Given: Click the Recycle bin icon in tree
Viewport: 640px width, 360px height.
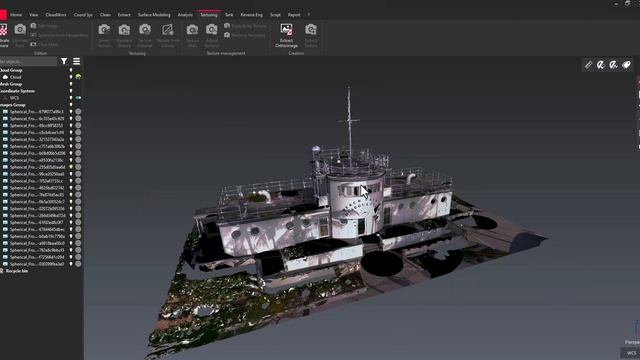Looking at the screenshot, I should coord(2,271).
